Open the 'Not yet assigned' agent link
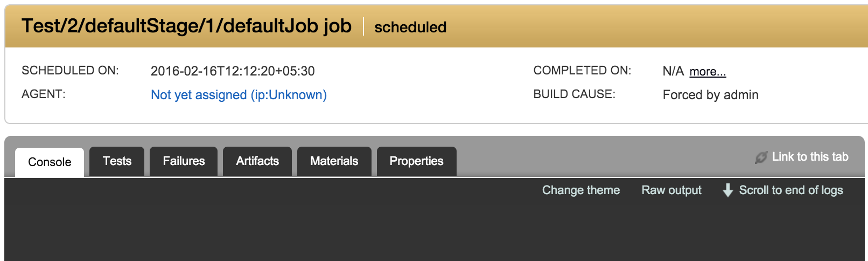 click(239, 95)
